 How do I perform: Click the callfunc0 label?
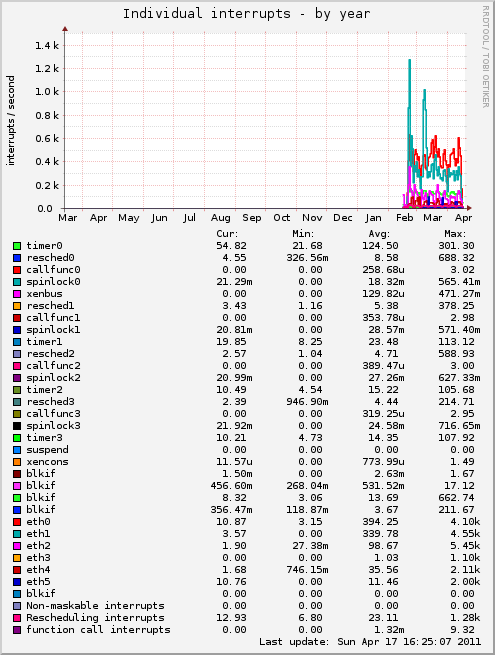(x=53, y=270)
